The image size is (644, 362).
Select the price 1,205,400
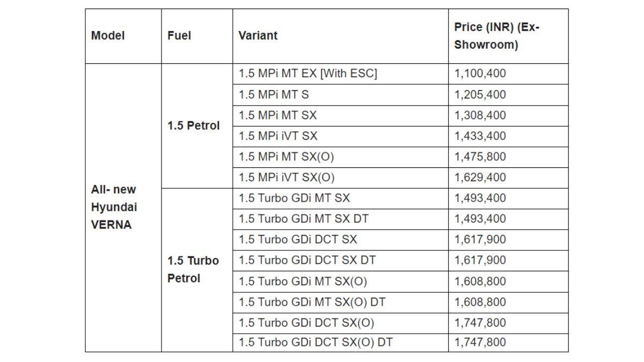[480, 95]
